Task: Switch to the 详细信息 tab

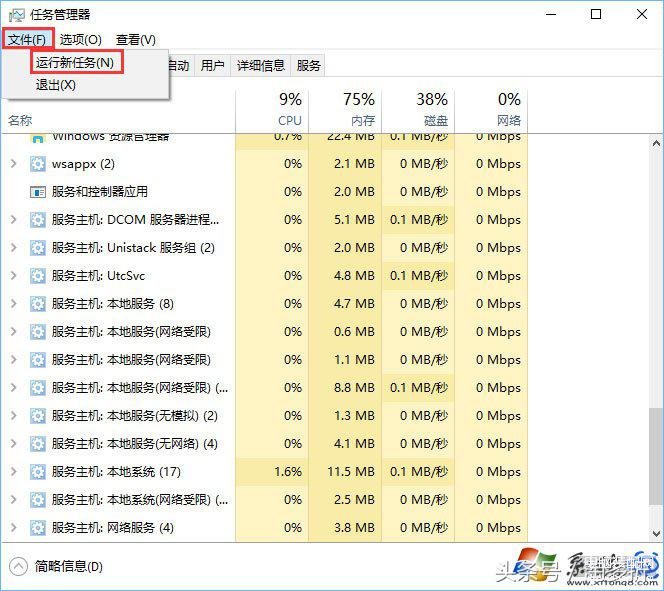Action: point(260,65)
